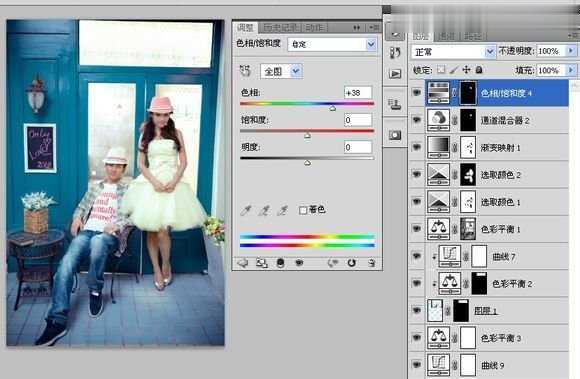580x379 pixels.
Task: Hide the 选取颜色 2 layer
Action: (417, 174)
